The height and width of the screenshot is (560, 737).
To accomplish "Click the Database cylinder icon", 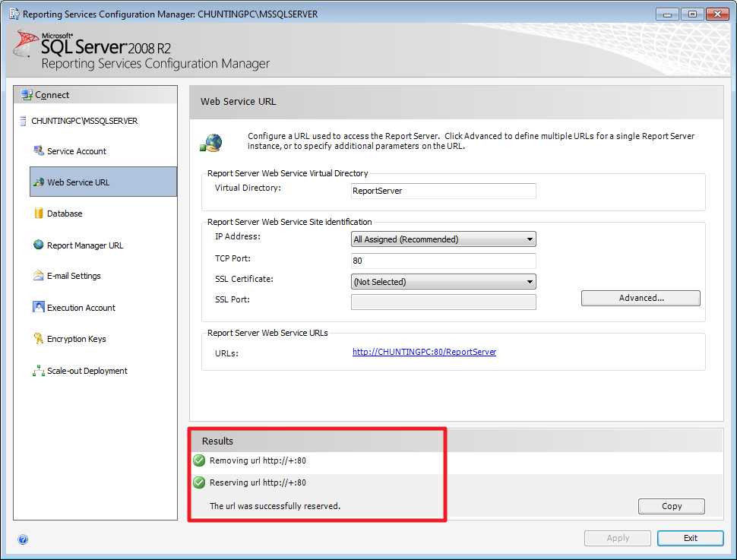I will tap(39, 214).
